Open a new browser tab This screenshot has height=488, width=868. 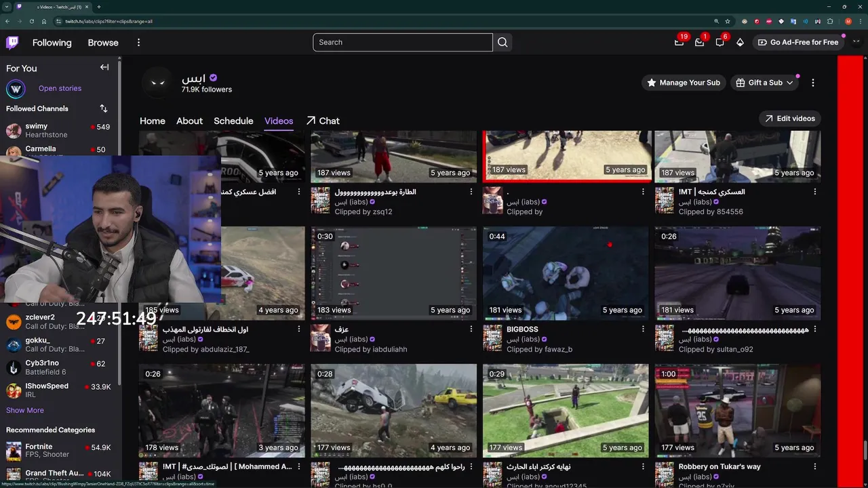tap(99, 7)
